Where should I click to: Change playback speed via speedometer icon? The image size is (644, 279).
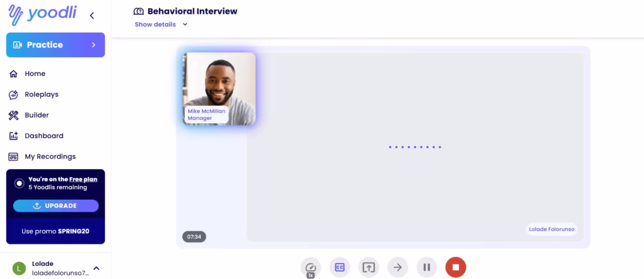point(311,268)
